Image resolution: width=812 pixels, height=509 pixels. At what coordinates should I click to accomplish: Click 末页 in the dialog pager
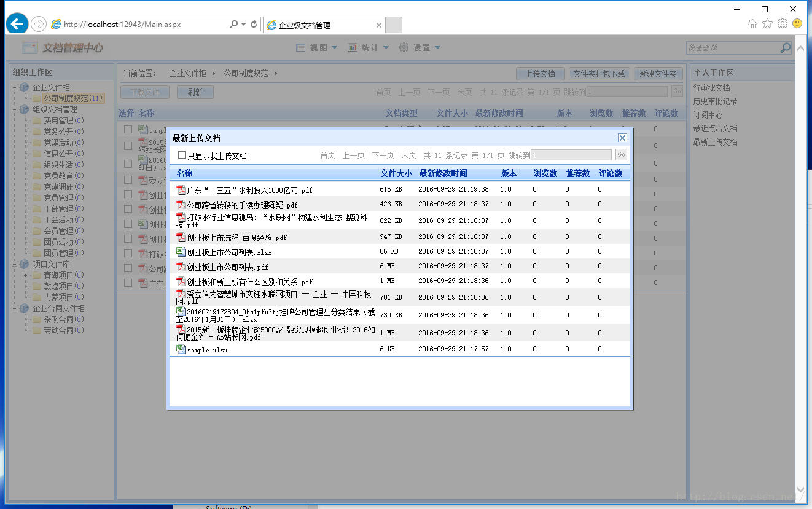[x=408, y=155]
